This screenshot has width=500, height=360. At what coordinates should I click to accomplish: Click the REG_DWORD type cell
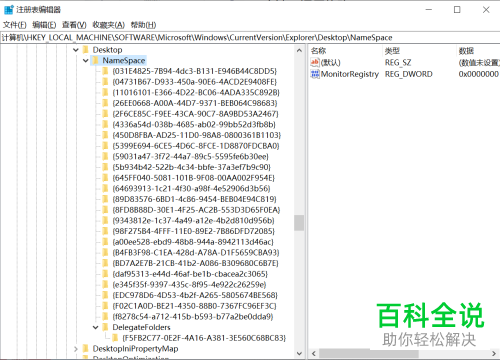(409, 74)
